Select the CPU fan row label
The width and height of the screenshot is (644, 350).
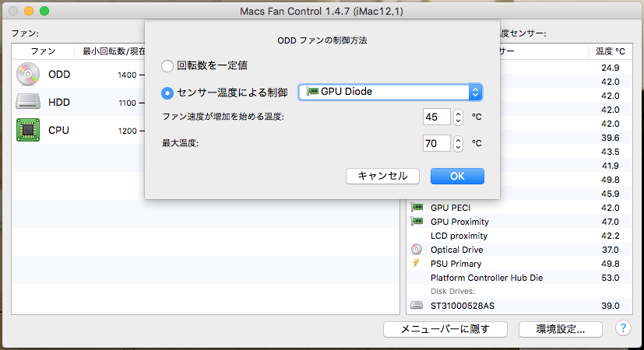[58, 130]
